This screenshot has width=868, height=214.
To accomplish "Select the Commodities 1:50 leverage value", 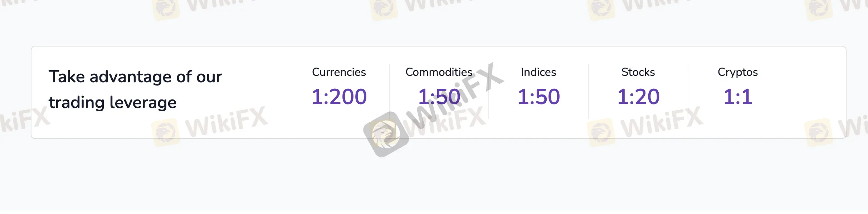I will coord(439,97).
